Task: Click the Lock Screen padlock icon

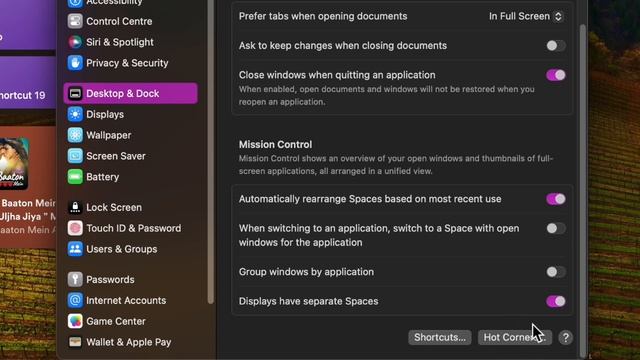Action: click(75, 207)
